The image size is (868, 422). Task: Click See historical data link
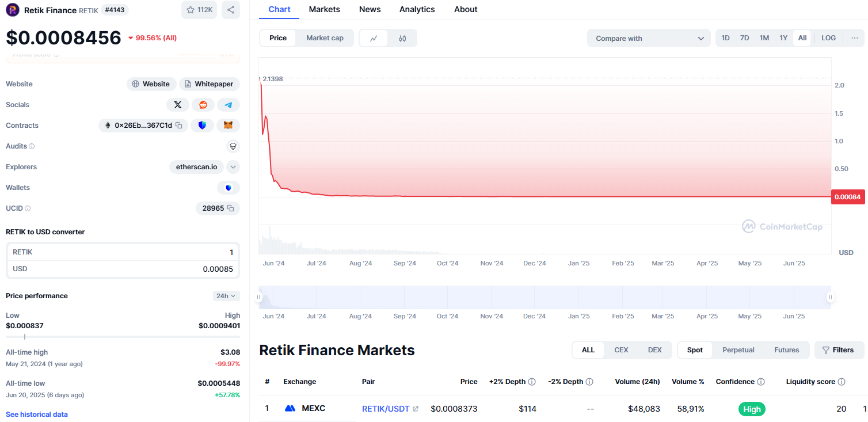click(x=37, y=415)
